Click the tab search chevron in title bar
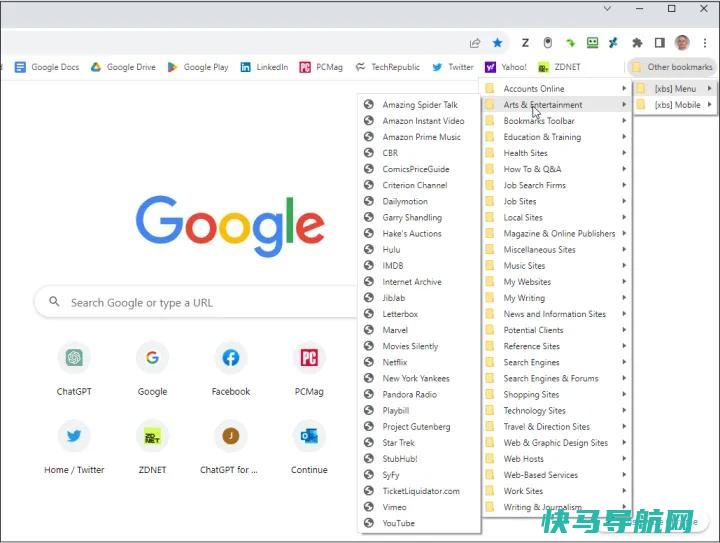The width and height of the screenshot is (720, 543). click(x=607, y=8)
